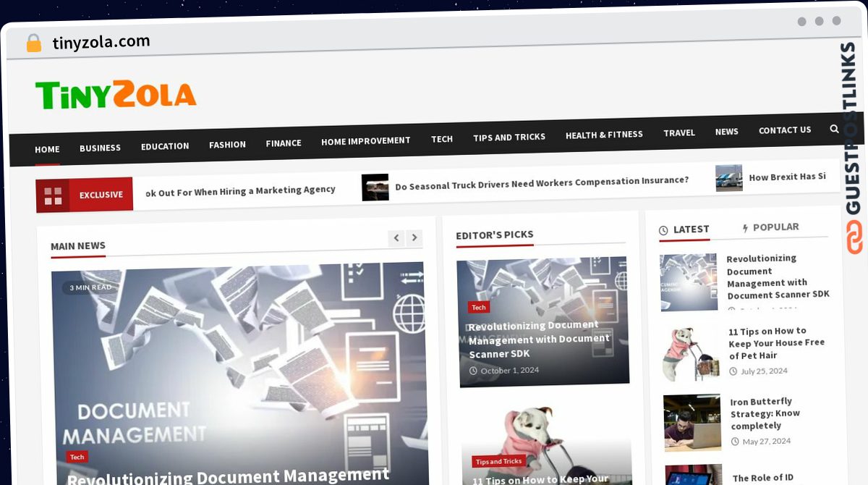Click the July 25, 2024 date
This screenshot has width=868, height=485.
tap(758, 371)
